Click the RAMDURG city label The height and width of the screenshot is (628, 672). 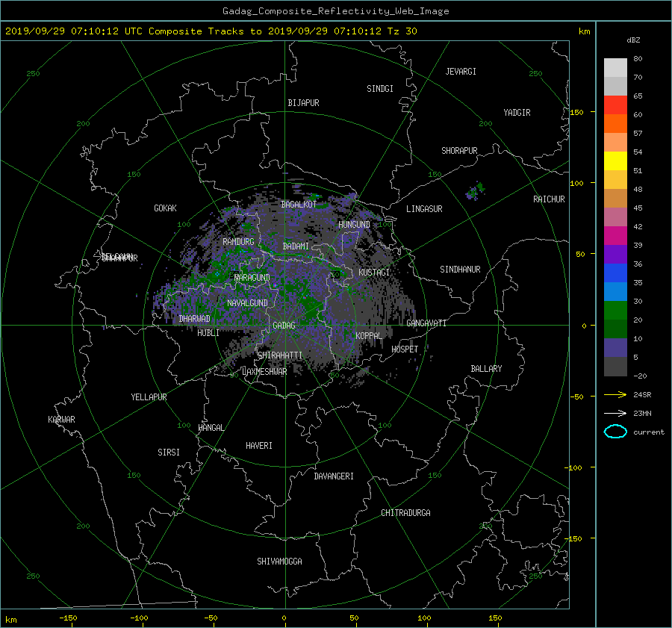(238, 242)
